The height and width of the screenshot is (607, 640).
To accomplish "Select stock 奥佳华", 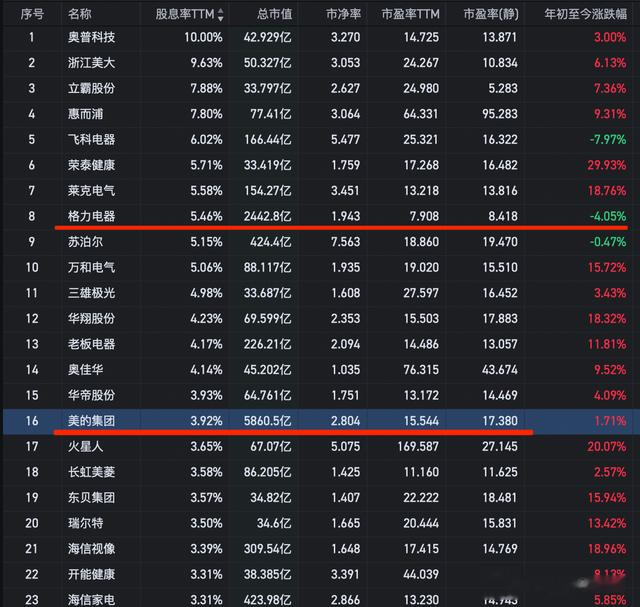I will click(x=85, y=370).
